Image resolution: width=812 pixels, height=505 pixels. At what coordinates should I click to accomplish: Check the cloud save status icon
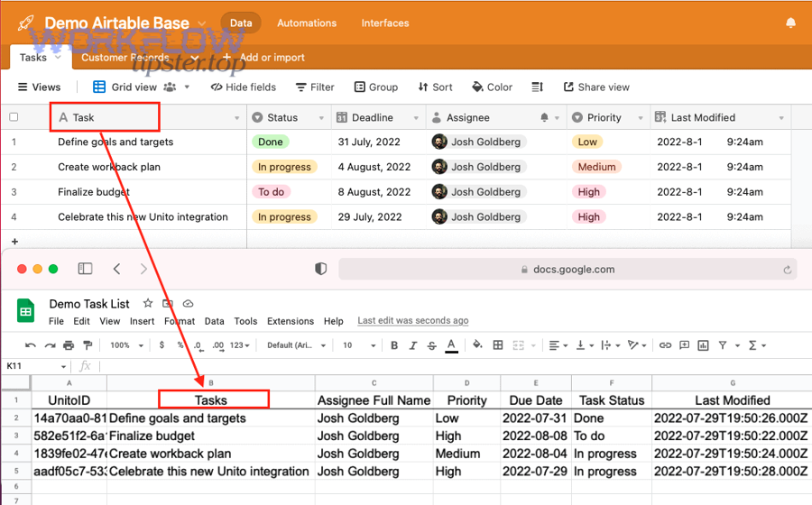189,303
